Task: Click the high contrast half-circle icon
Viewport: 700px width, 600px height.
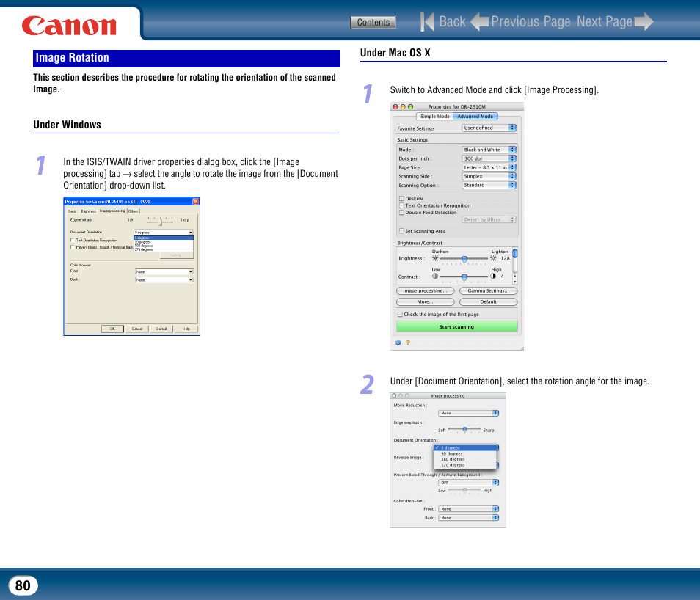Action: click(x=493, y=276)
